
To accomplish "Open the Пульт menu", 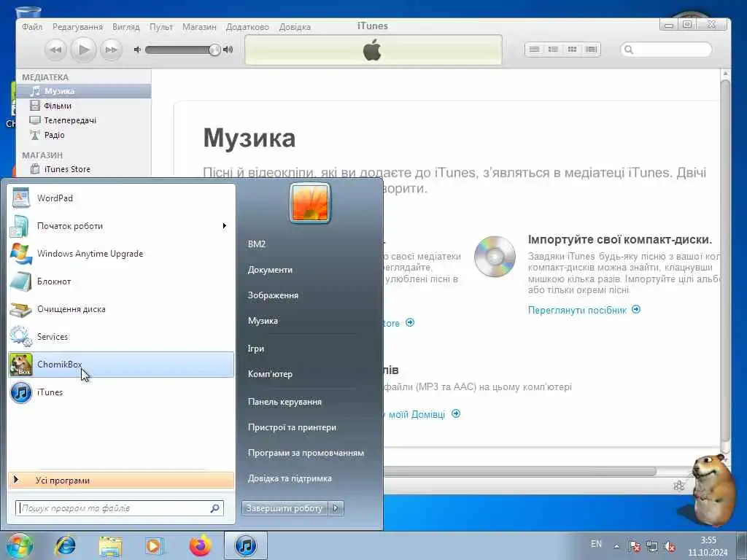I will coord(161,27).
